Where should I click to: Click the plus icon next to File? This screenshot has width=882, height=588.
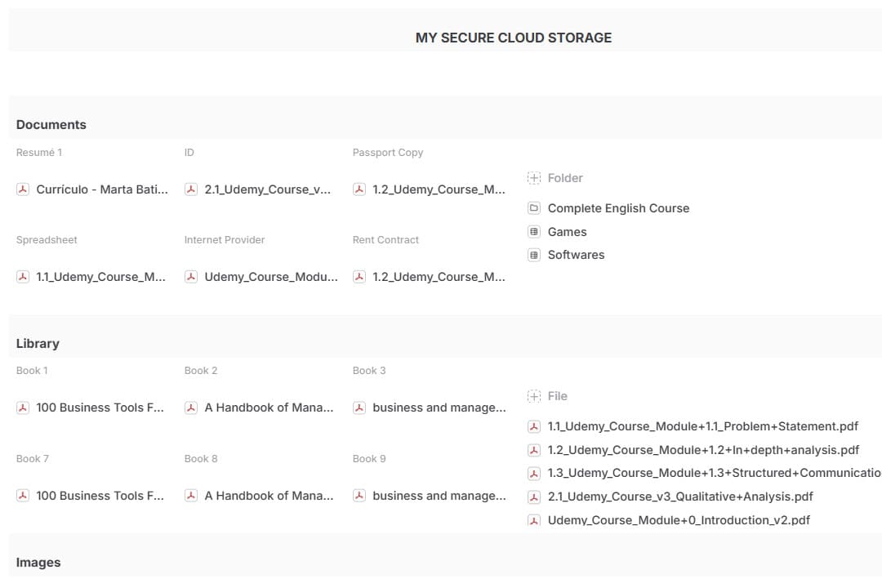pyautogui.click(x=534, y=396)
